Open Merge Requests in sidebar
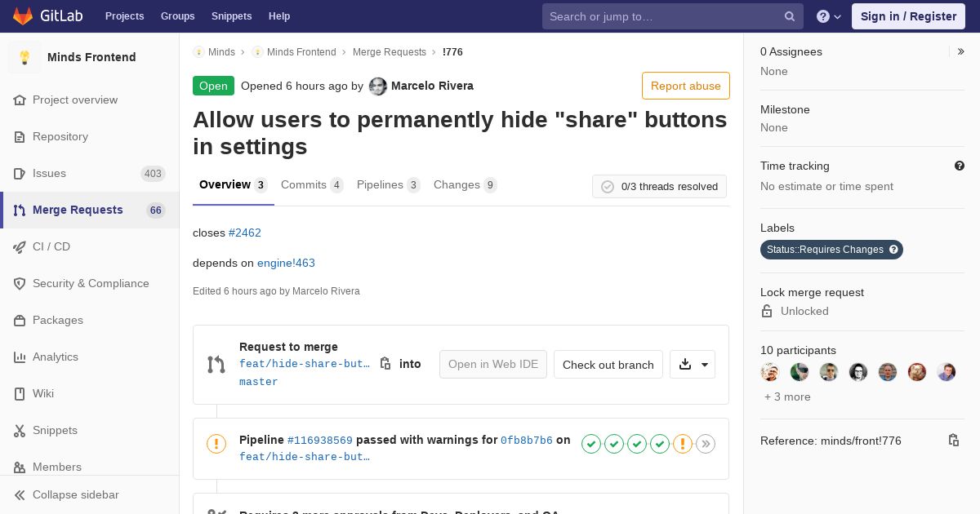980x514 pixels. (x=90, y=210)
